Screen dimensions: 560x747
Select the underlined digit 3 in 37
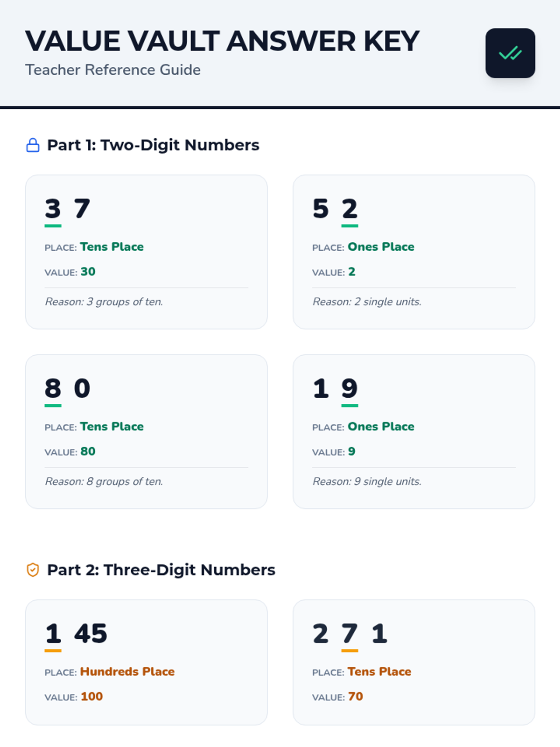(53, 209)
